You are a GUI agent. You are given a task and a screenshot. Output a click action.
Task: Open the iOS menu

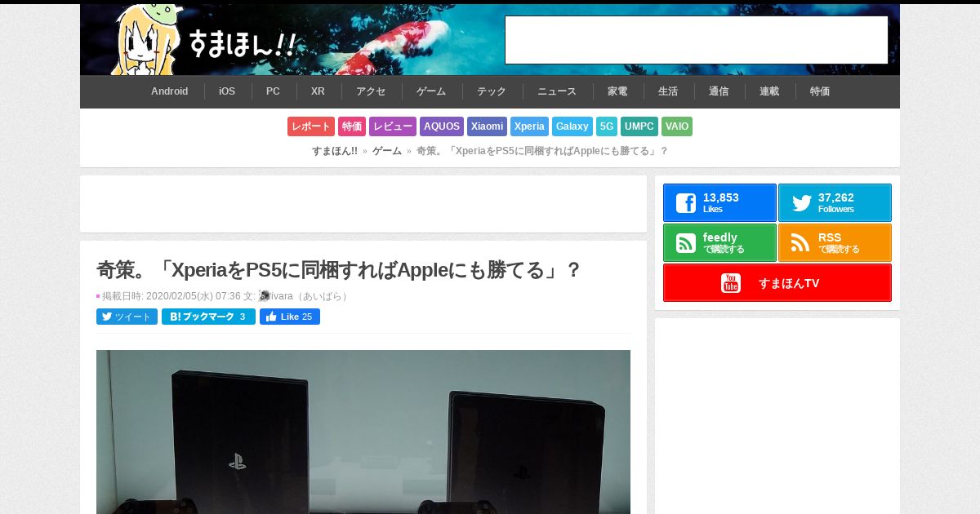tap(227, 91)
